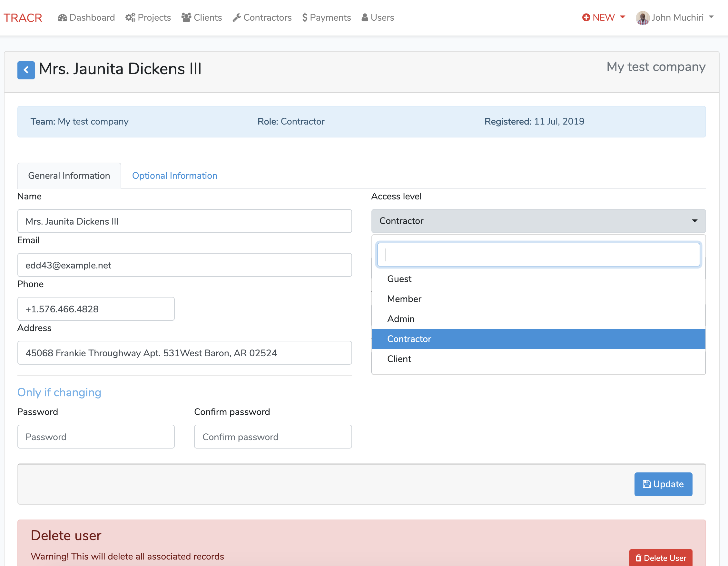The width and height of the screenshot is (728, 566).
Task: Click the trash icon on Delete User button
Action: coord(639,558)
